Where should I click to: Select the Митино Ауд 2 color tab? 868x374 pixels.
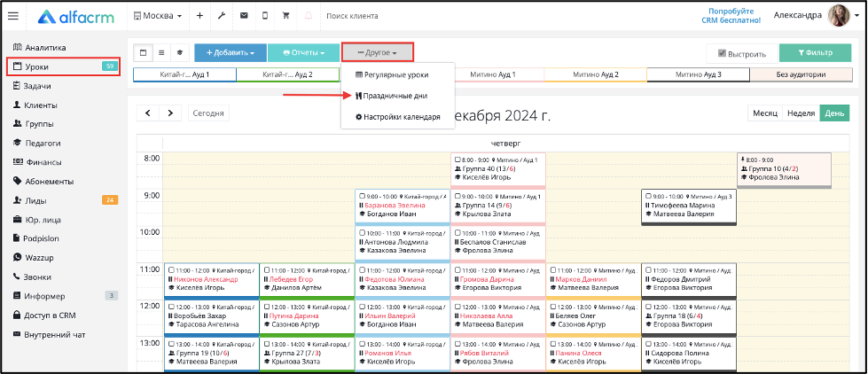click(596, 74)
